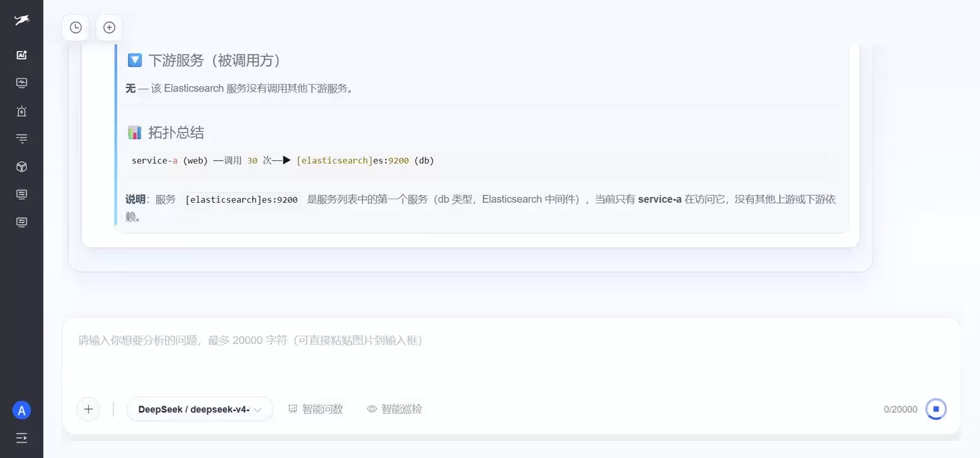Click the 下游服务 heading
Screen dimensions: 980x458
point(214,61)
